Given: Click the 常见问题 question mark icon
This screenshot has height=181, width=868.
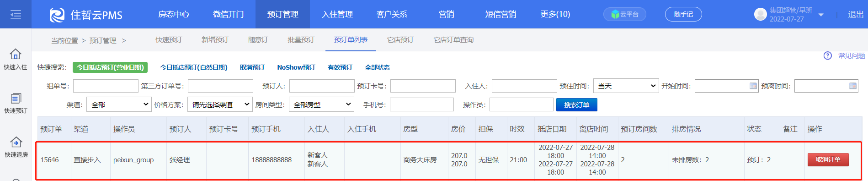Looking at the screenshot, I should pos(828,55).
